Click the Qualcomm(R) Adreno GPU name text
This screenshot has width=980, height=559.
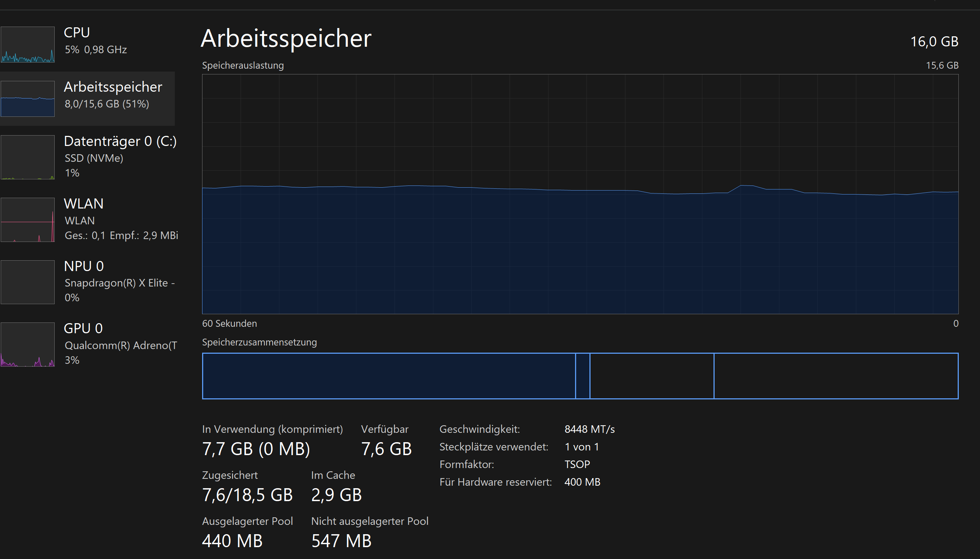coord(120,345)
